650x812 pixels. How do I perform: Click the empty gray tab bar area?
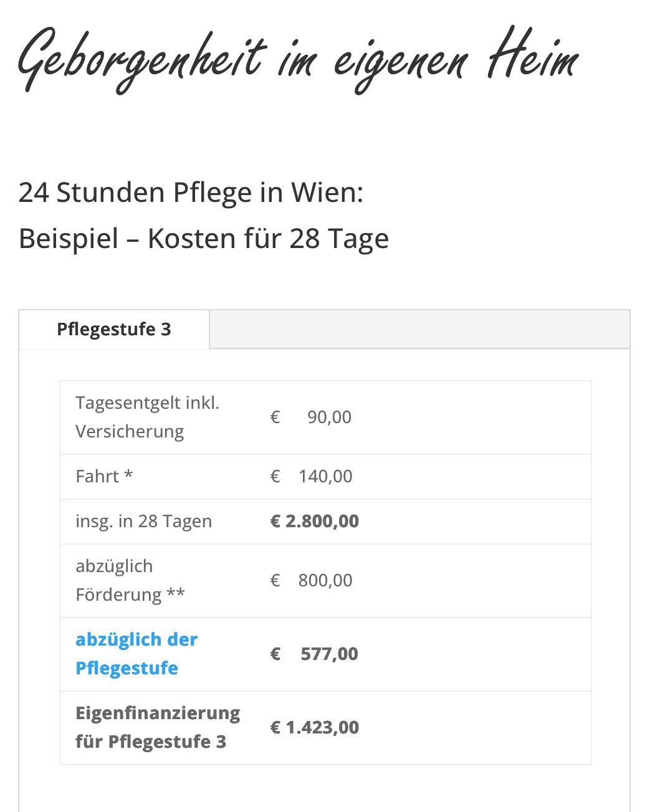click(x=419, y=329)
